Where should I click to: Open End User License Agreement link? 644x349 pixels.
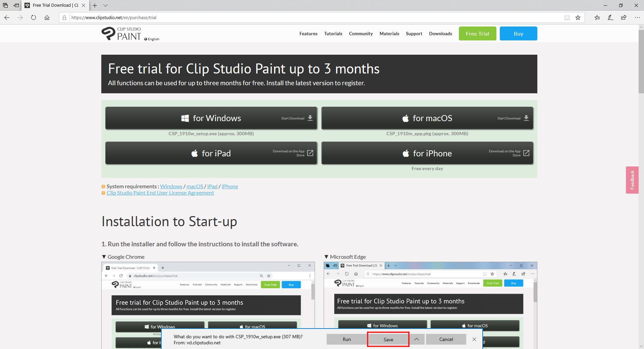click(160, 193)
